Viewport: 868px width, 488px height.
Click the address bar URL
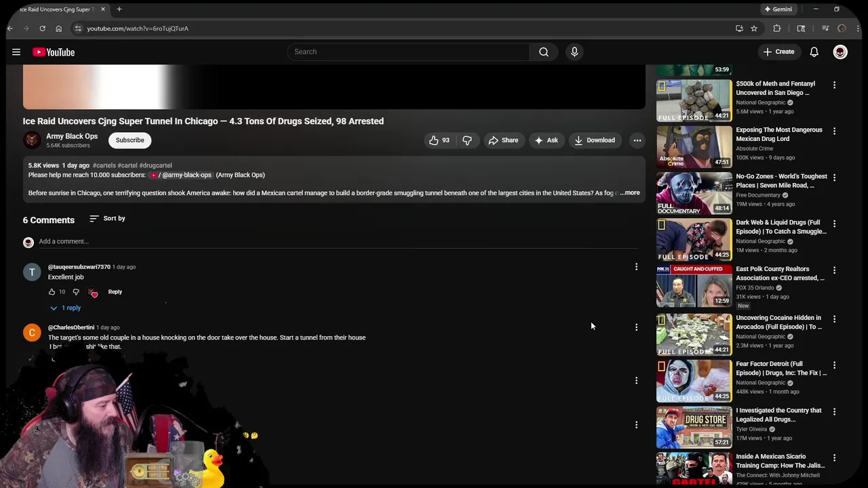(138, 28)
